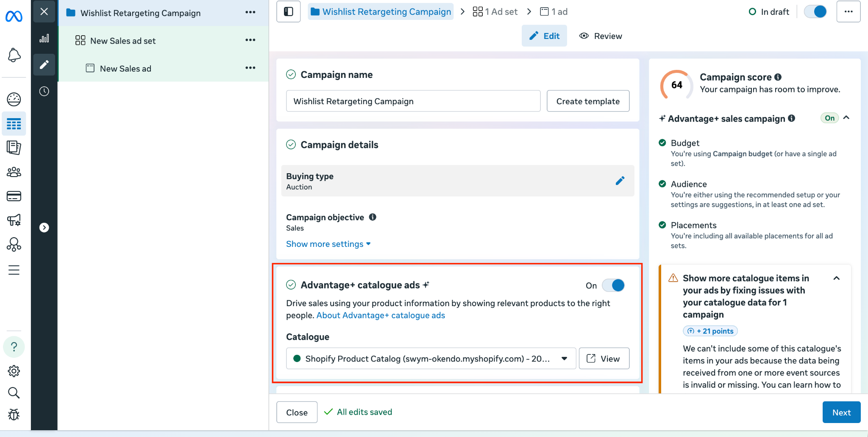The image size is (868, 437).
Task: Switch to the Review tab
Action: 601,36
